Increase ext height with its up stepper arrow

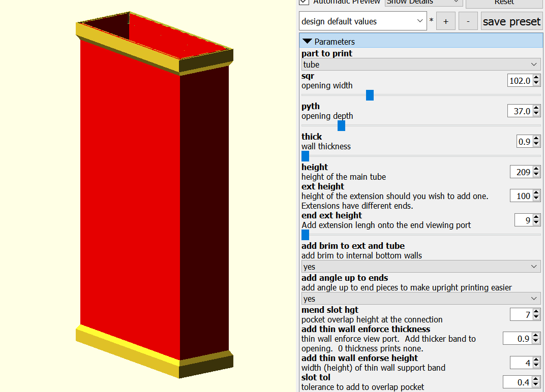[537, 193]
